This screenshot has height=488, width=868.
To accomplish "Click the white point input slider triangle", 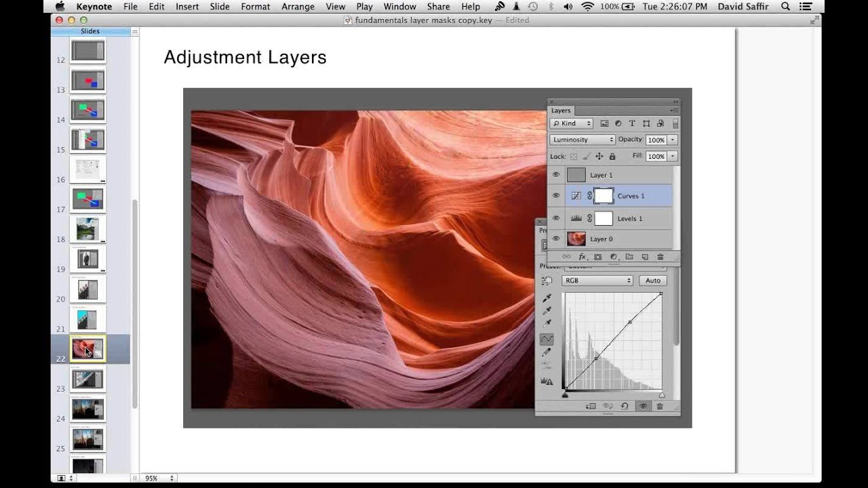I will (662, 394).
